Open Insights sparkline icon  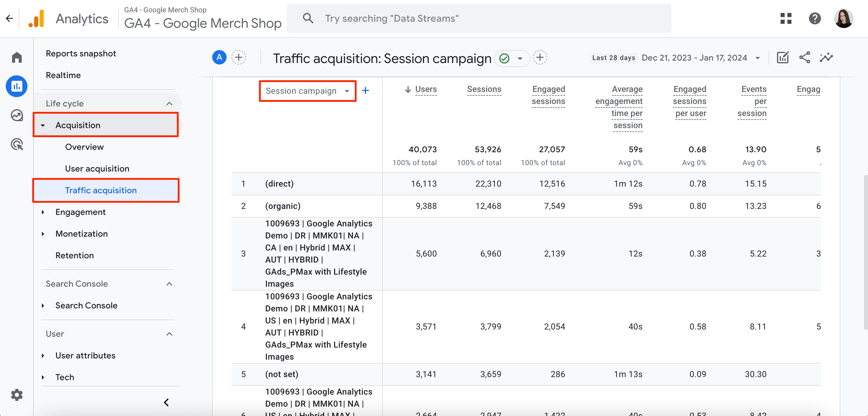[x=826, y=57]
